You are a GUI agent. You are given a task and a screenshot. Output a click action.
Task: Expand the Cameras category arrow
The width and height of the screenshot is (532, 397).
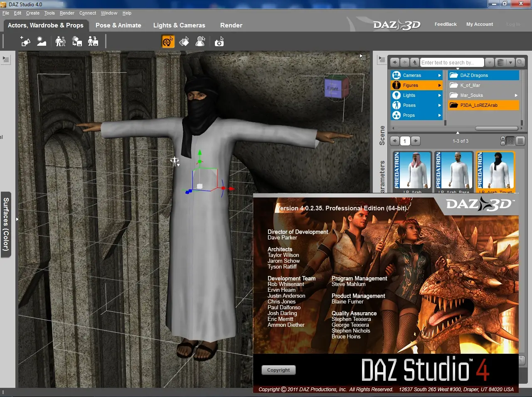click(439, 75)
